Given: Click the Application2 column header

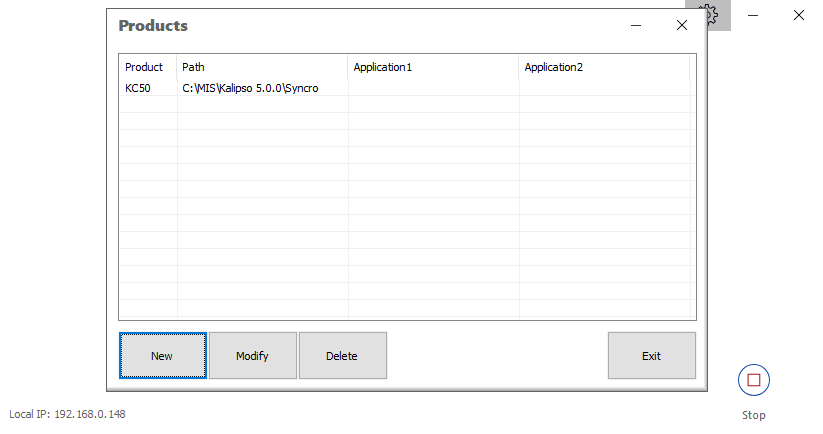Looking at the screenshot, I should [x=604, y=67].
